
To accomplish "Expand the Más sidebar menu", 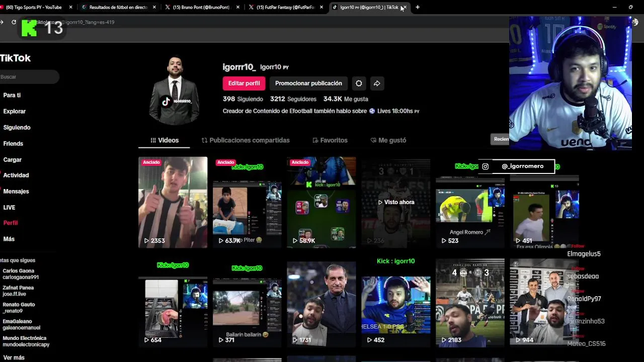I will (x=9, y=239).
